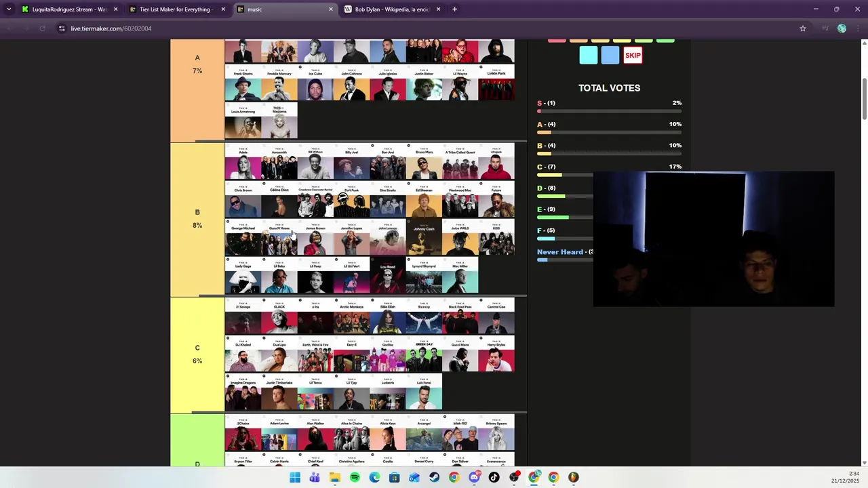Open Microsoft Store from taskbar
868x488 pixels.
click(394, 477)
